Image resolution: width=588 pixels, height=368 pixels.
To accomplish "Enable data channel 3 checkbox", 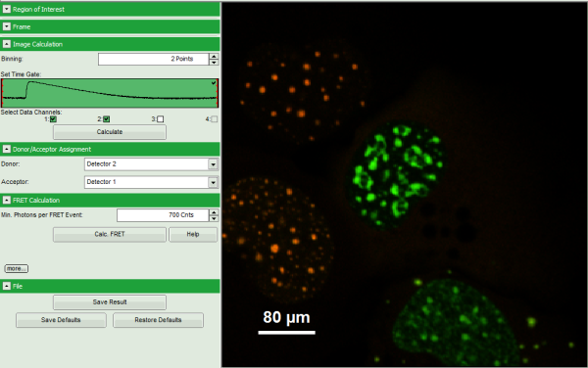I will click(x=161, y=119).
